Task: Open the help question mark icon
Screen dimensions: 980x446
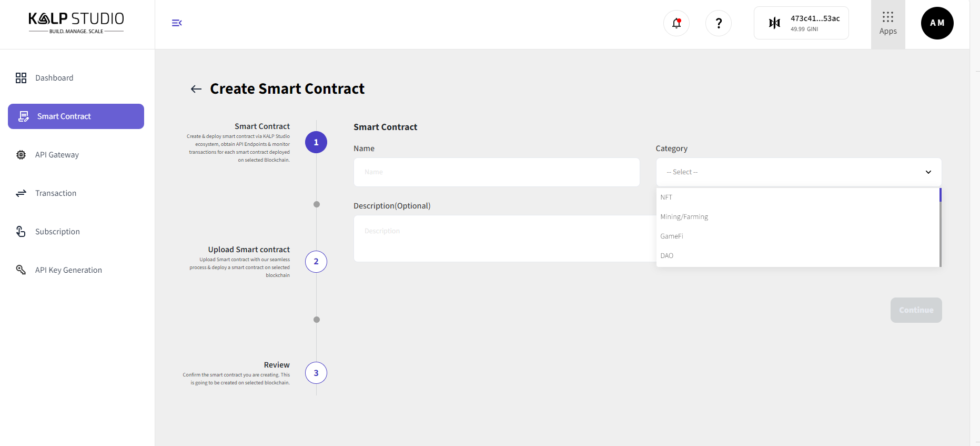Action: pos(718,23)
